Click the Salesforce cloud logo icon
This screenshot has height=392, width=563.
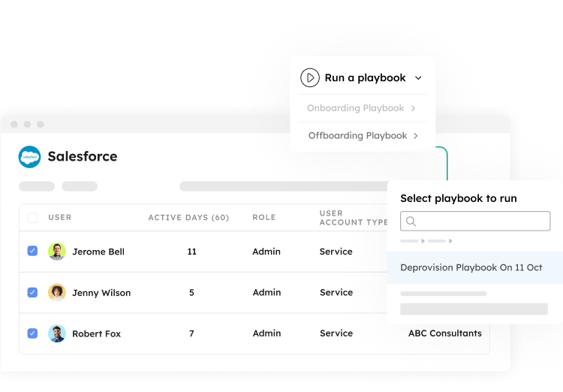point(29,157)
